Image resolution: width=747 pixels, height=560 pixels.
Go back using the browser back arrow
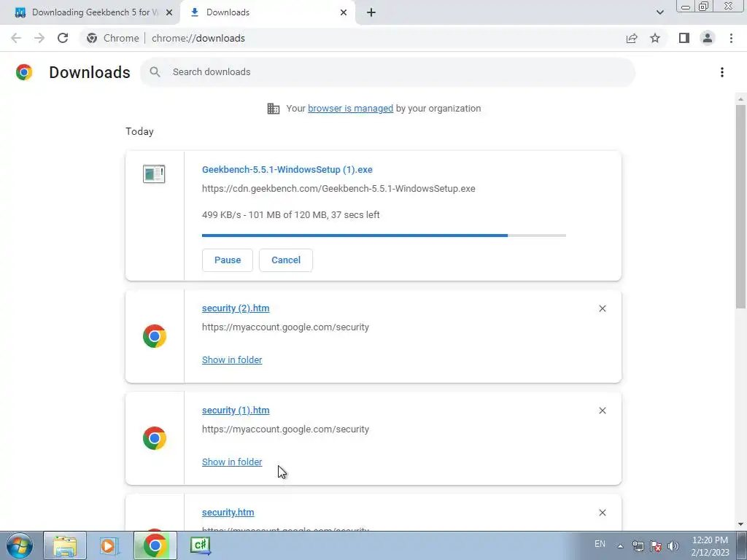(x=16, y=38)
